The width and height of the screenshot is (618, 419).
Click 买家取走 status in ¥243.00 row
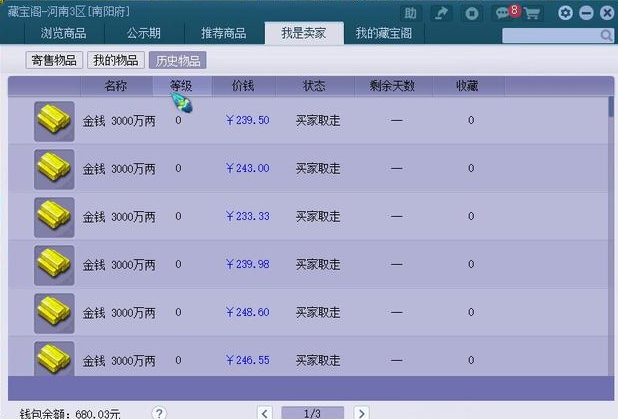point(318,169)
